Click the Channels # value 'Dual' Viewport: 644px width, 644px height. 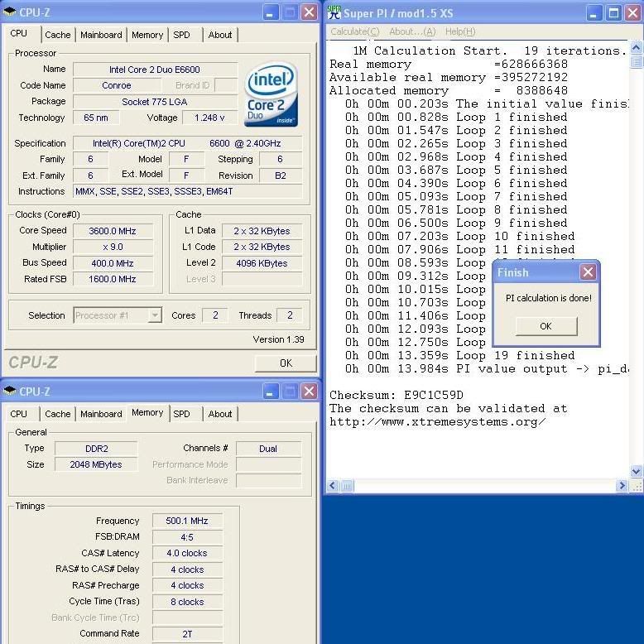click(268, 449)
